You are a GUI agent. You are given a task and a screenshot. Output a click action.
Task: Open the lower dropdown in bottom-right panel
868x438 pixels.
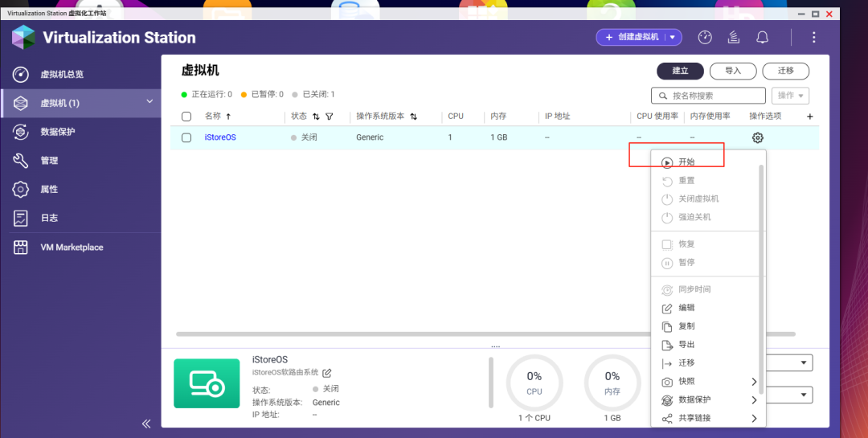pyautogui.click(x=789, y=395)
